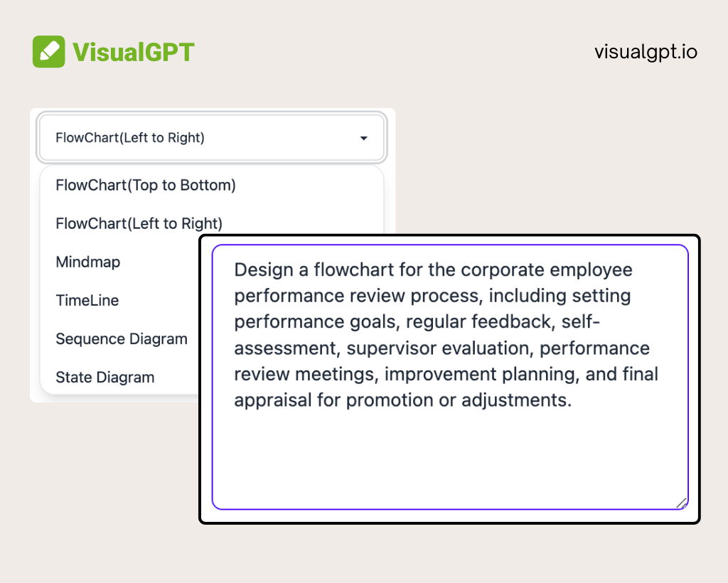Screen dimensions: 728x583
Task: Choose Sequence Diagram from the list
Action: pyautogui.click(x=121, y=339)
